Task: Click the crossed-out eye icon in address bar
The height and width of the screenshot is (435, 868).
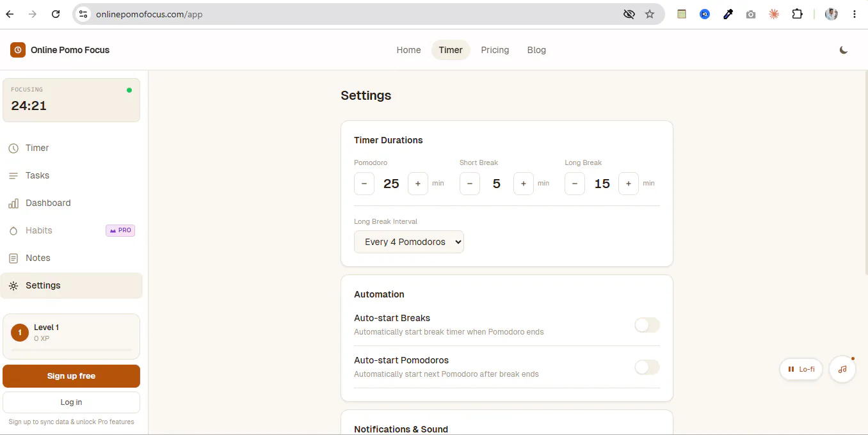Action: (629, 14)
